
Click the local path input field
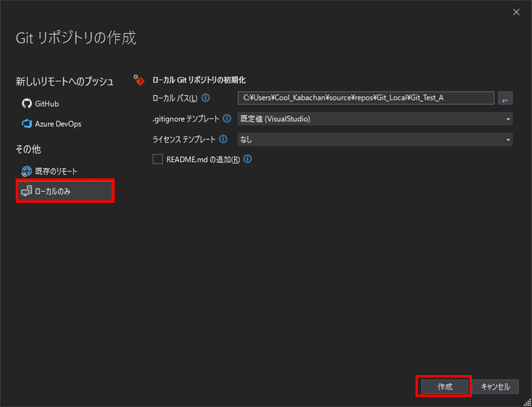pyautogui.click(x=366, y=98)
